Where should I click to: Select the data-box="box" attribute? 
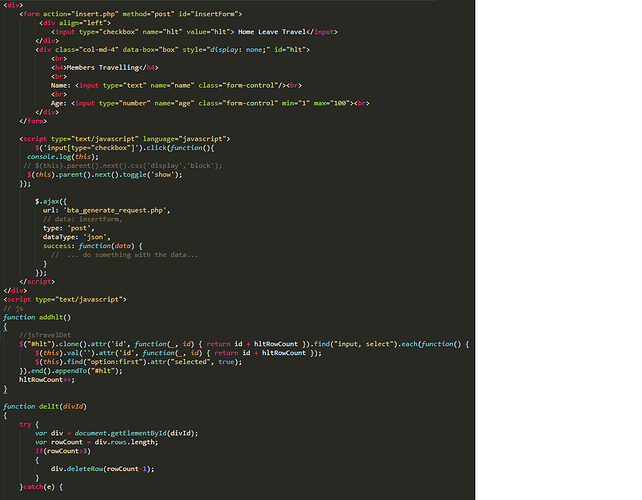point(150,50)
